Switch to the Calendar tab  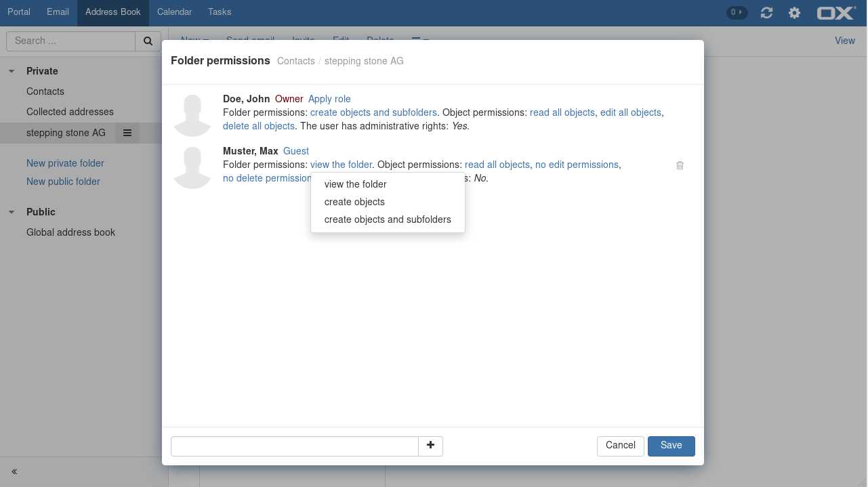174,12
